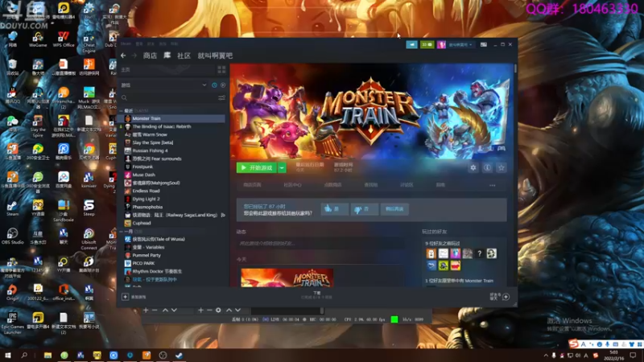This screenshot has height=362, width=644.
Task: Open WPS Office desktop shortcut
Action: click(x=64, y=39)
